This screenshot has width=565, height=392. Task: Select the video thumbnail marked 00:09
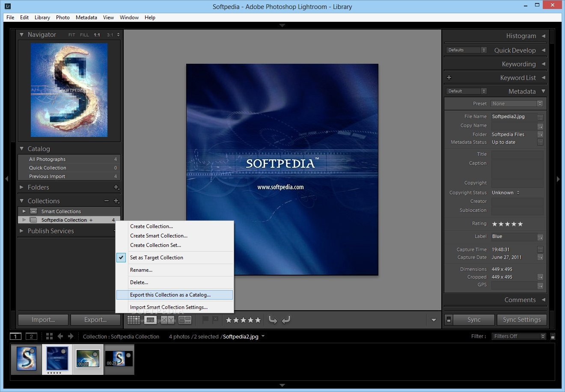(88, 359)
